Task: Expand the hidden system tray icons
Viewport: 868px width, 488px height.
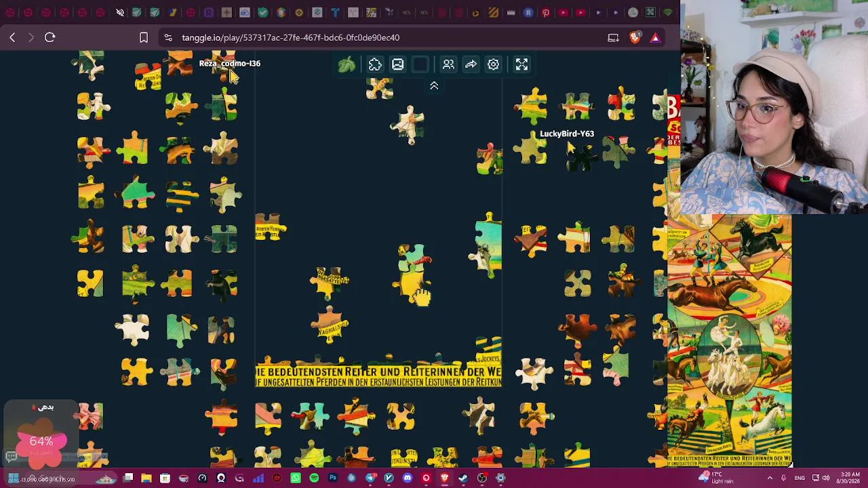Action: 770,479
